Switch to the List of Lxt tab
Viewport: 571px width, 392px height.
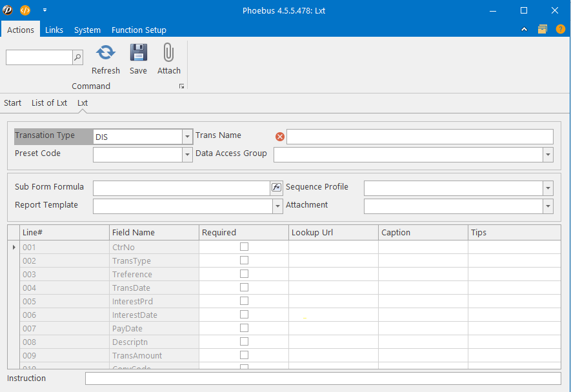(x=49, y=103)
